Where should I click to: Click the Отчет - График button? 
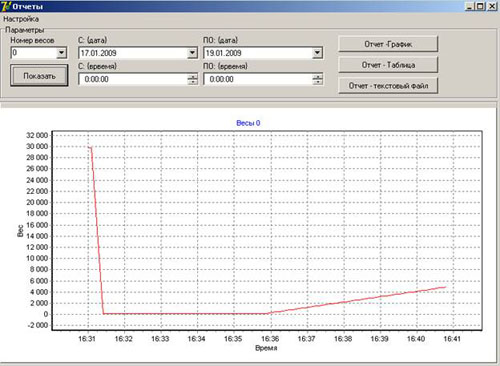388,44
